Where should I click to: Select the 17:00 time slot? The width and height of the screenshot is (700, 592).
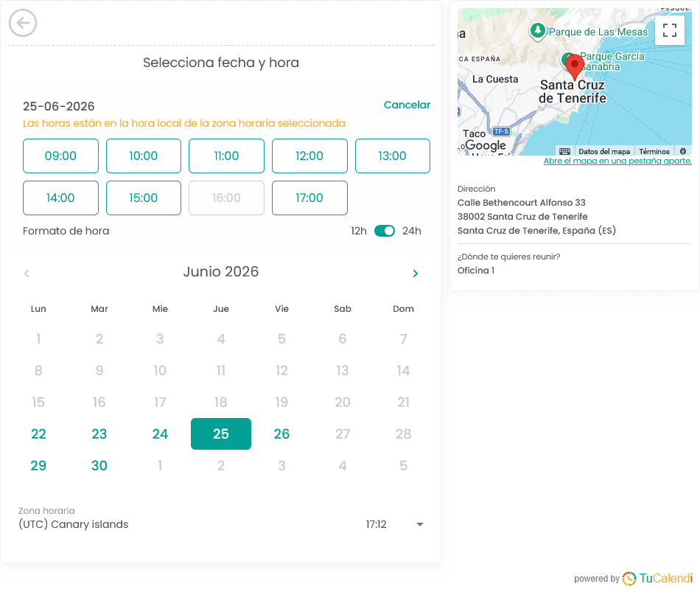click(x=309, y=198)
